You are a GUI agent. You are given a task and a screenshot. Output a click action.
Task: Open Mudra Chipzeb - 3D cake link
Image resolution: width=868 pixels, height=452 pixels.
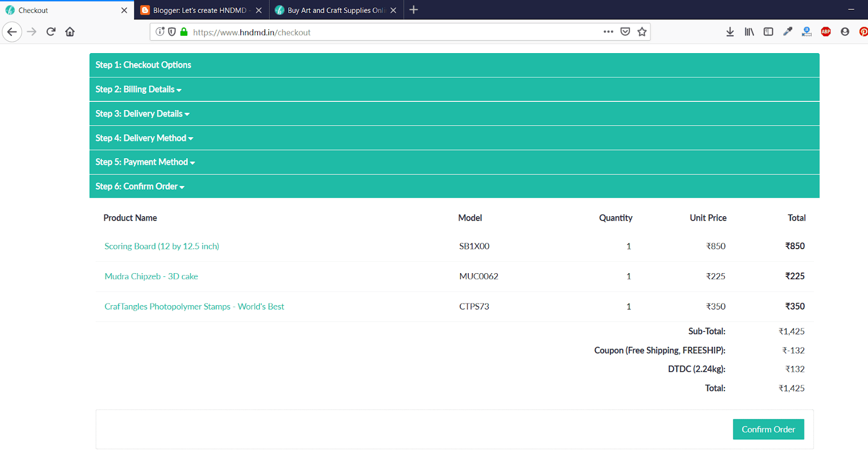151,276
